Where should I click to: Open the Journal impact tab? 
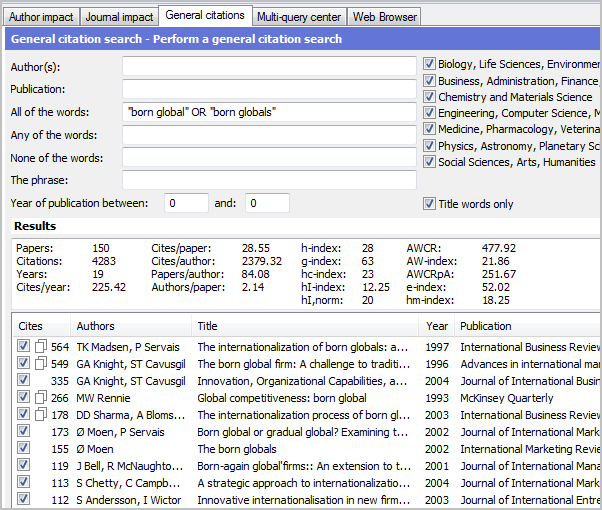(119, 17)
